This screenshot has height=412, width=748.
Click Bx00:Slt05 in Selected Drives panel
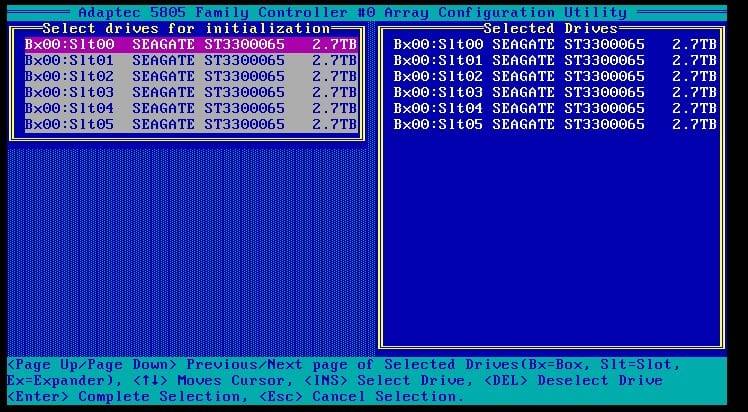coord(555,125)
